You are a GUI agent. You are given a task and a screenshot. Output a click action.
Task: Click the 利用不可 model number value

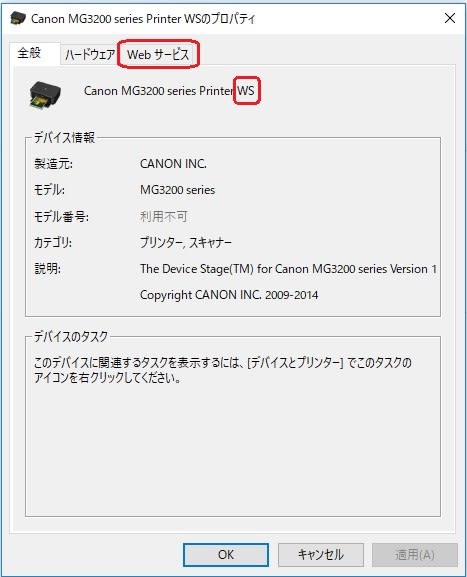(x=163, y=216)
